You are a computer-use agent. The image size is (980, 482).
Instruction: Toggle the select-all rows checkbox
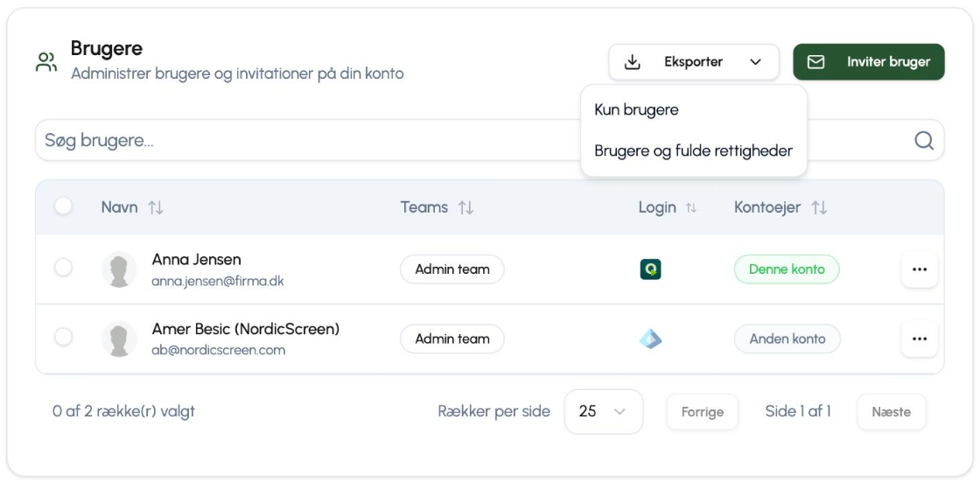pyautogui.click(x=63, y=206)
